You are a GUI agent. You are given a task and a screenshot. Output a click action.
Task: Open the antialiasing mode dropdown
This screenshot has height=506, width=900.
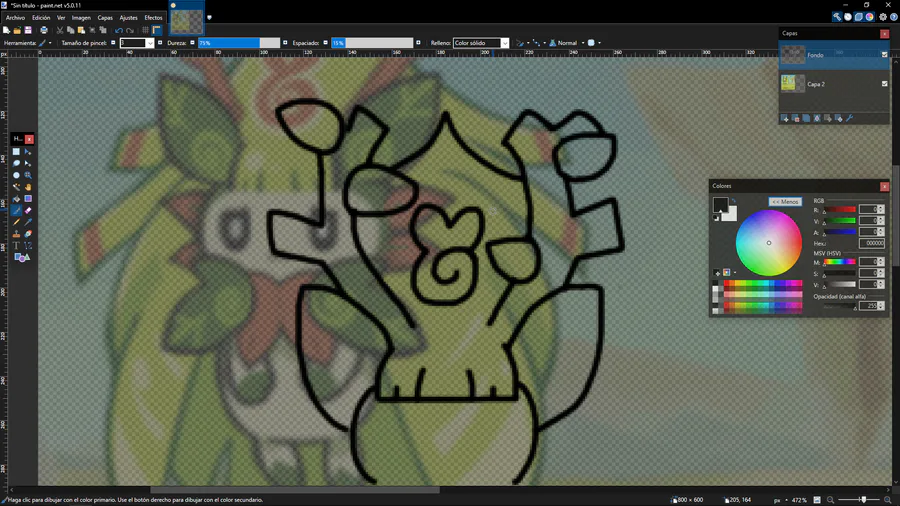[x=522, y=43]
